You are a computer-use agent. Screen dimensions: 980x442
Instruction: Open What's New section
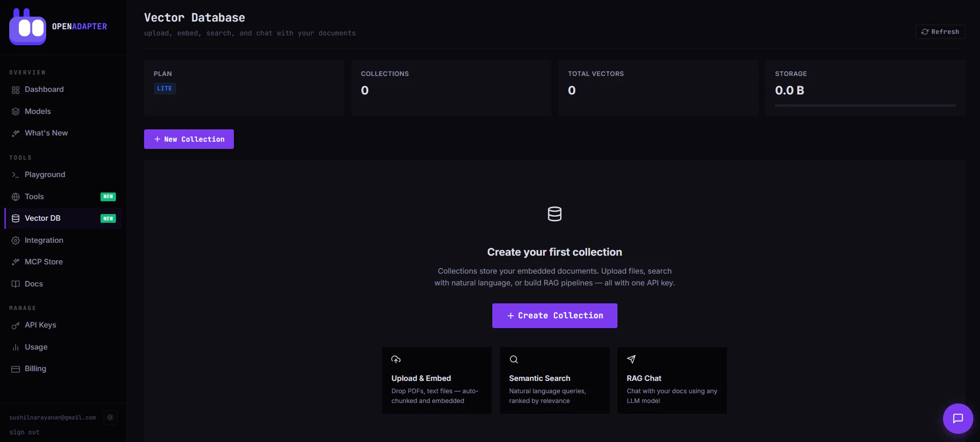pyautogui.click(x=63, y=133)
